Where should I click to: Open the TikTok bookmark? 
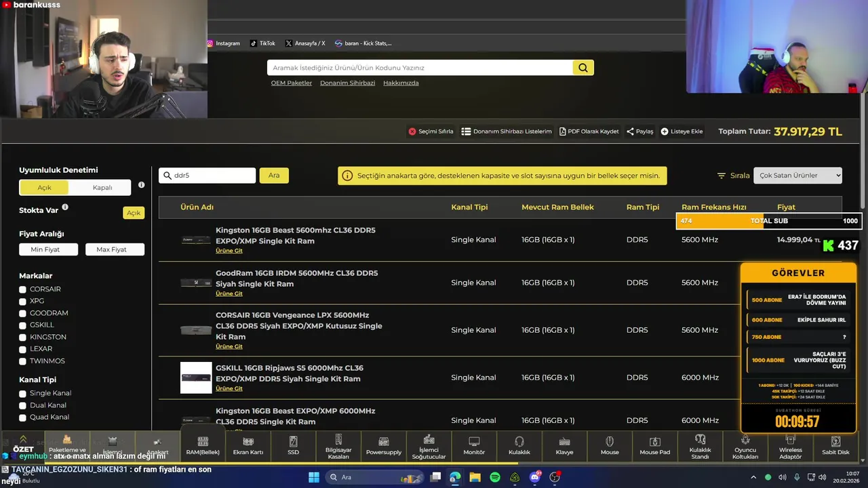tap(262, 43)
